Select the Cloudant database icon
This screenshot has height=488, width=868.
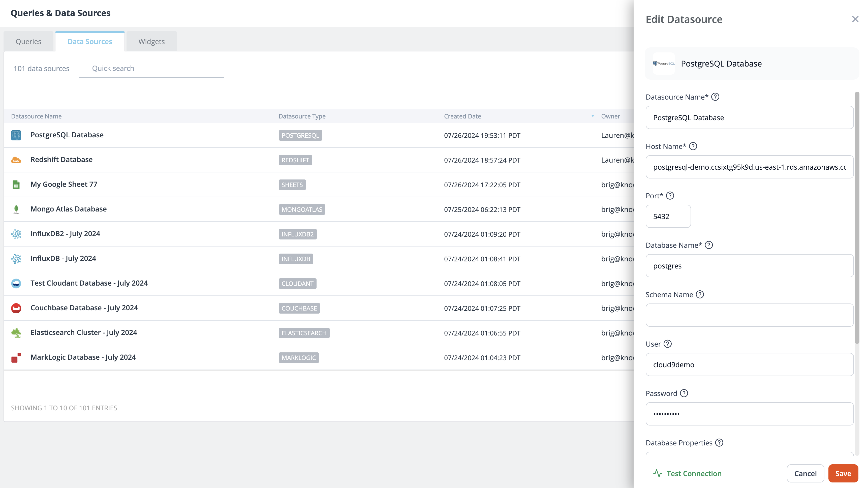coord(16,283)
